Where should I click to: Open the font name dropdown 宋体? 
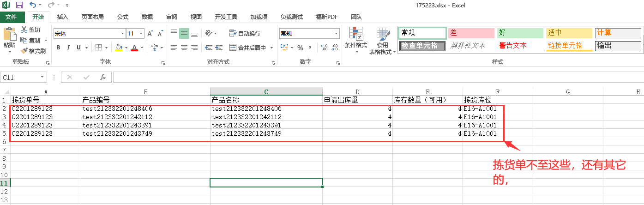coord(122,33)
